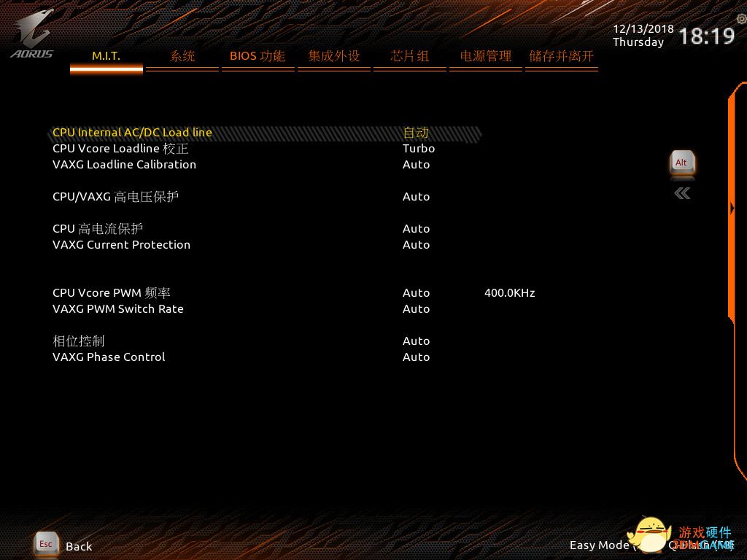
Task: Open Auto value of CPU 高电流保护
Action: [416, 228]
